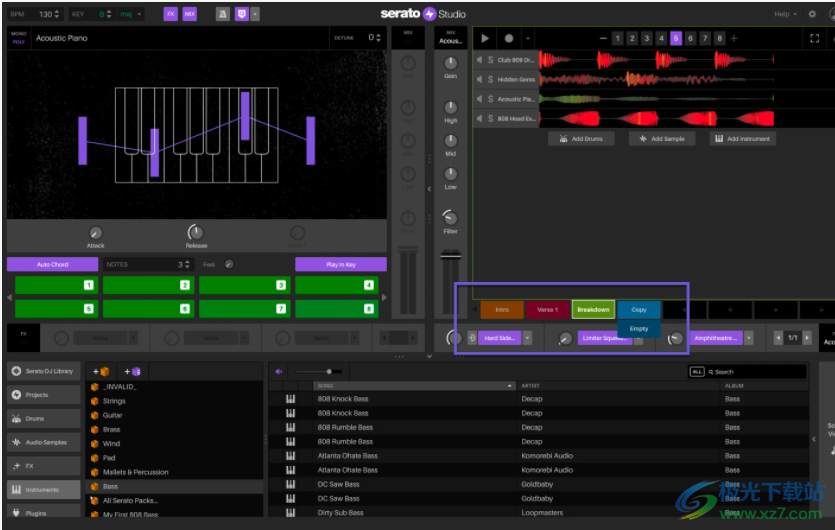Mute the Acoustic Pia... track
This screenshot has height=530, width=835.
479,99
